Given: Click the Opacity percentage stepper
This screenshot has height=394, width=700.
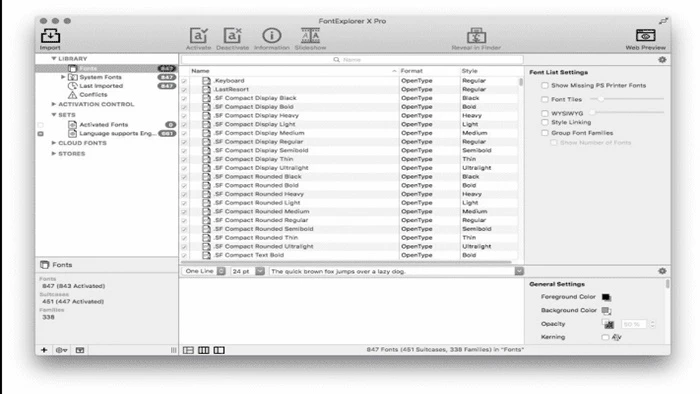Looking at the screenshot, I should click(653, 324).
